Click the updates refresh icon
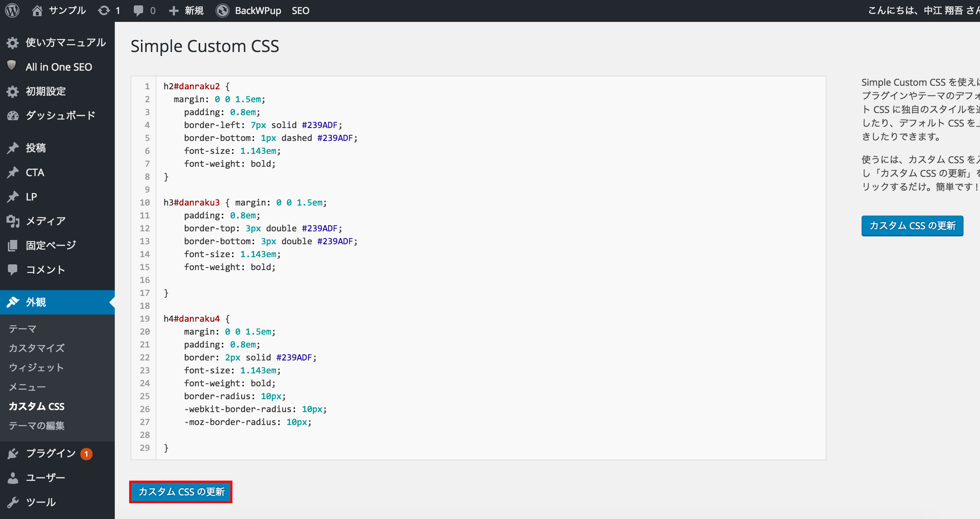This screenshot has height=519, width=980. (104, 10)
